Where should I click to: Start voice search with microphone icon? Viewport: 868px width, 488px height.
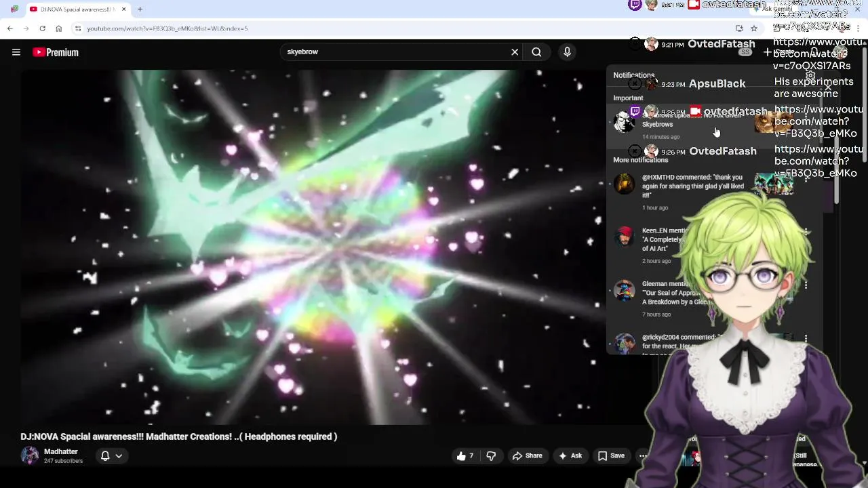[x=568, y=52]
